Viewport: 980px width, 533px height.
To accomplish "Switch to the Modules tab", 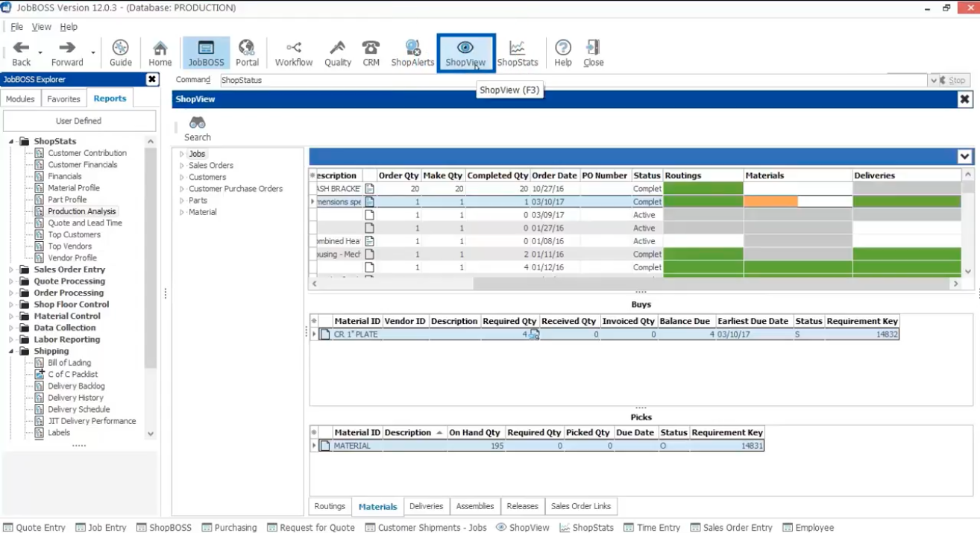I will (20, 99).
